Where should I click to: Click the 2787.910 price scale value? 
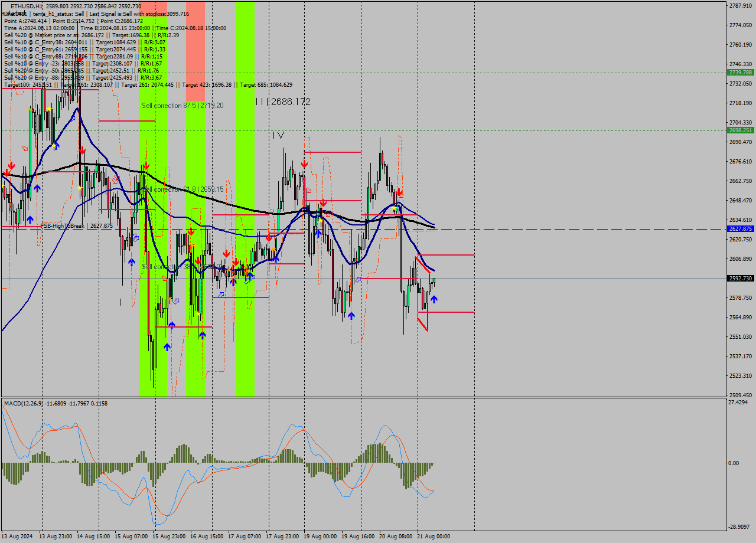pos(741,5)
